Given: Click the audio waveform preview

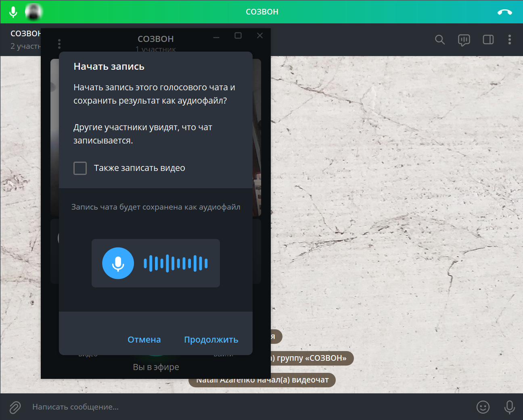Looking at the screenshot, I should (x=176, y=263).
